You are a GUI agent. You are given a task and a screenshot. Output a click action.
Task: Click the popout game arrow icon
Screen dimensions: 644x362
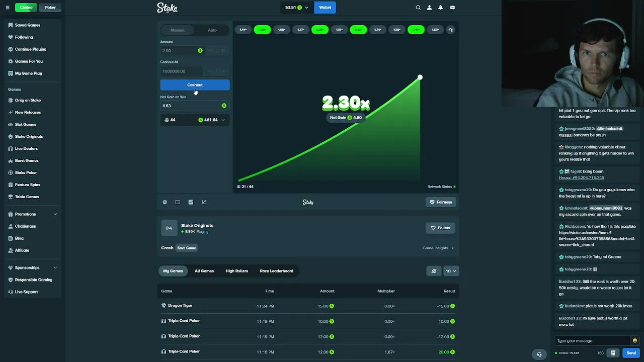pos(204,202)
